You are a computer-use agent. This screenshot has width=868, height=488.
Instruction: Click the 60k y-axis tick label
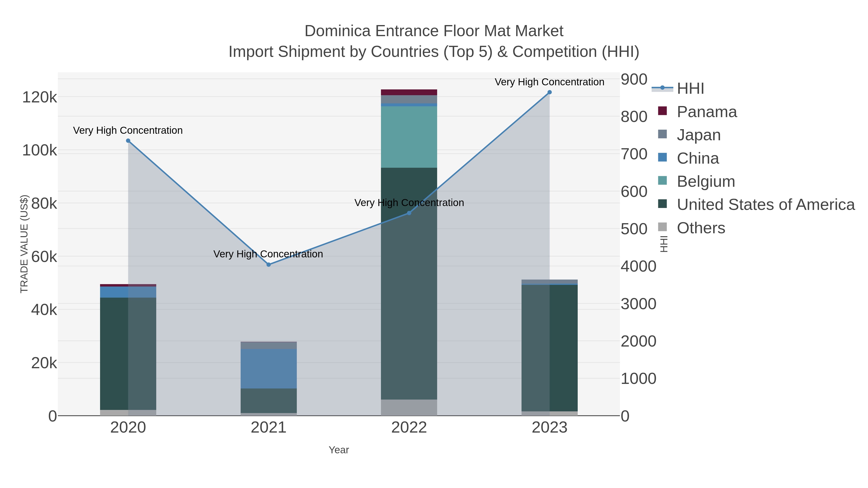44,257
